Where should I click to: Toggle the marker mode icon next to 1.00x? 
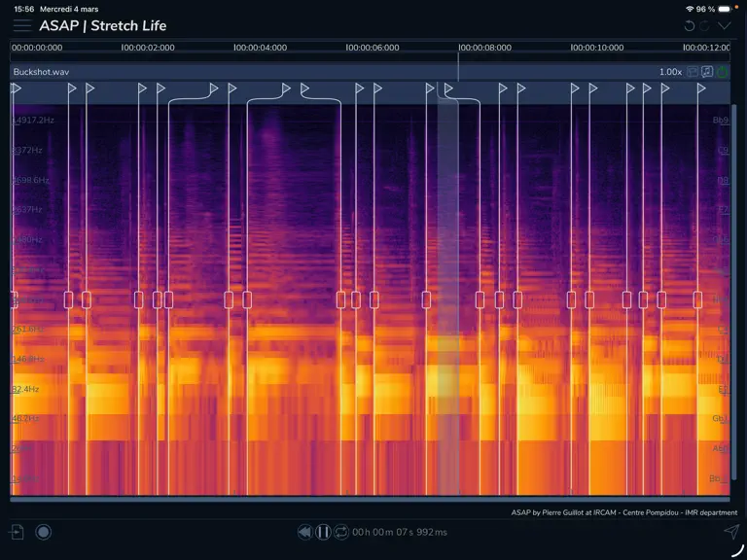[693, 72]
